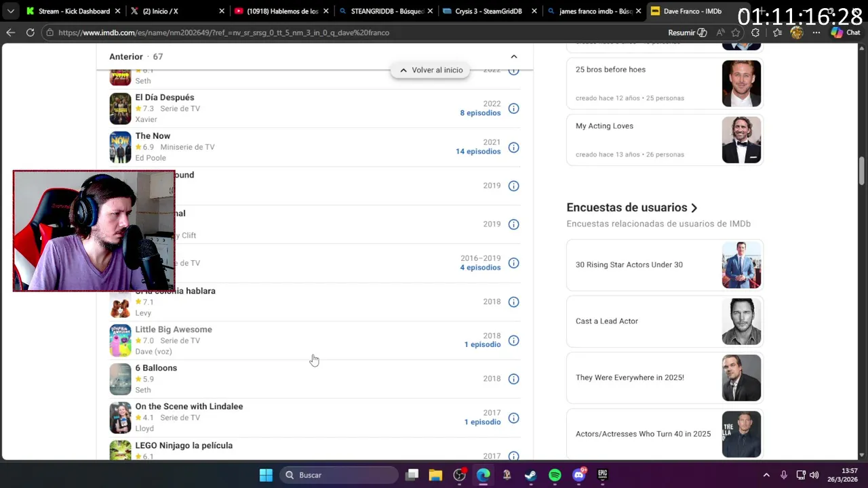The image size is (868, 488).
Task: Click Volver al inicio button
Action: [431, 70]
